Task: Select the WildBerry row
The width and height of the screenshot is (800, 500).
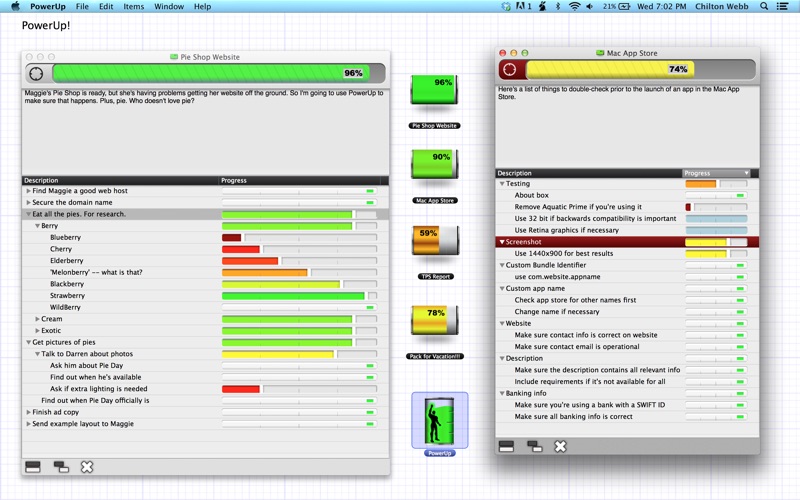Action: coord(205,307)
